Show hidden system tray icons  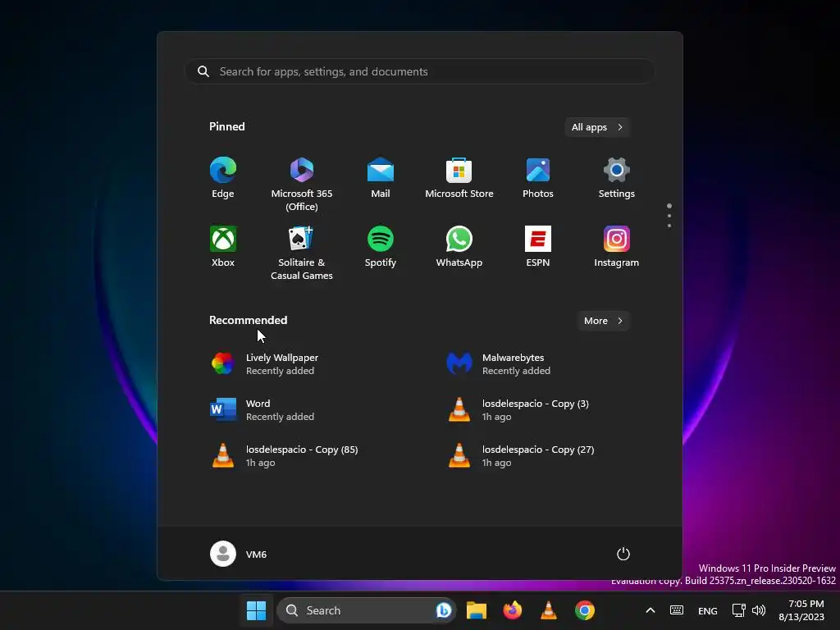651,610
